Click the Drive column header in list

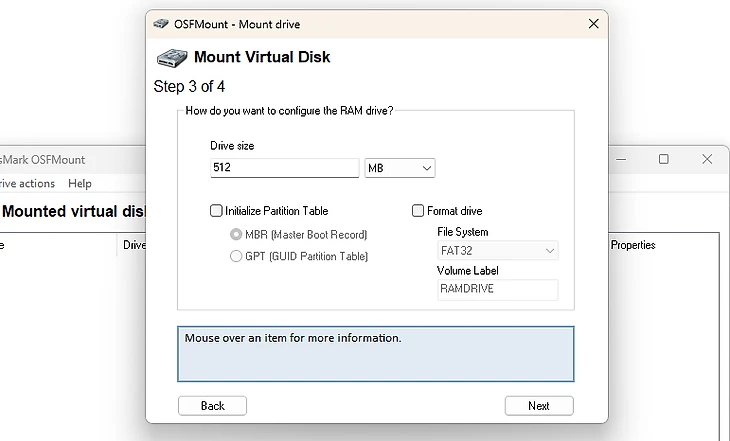point(134,245)
